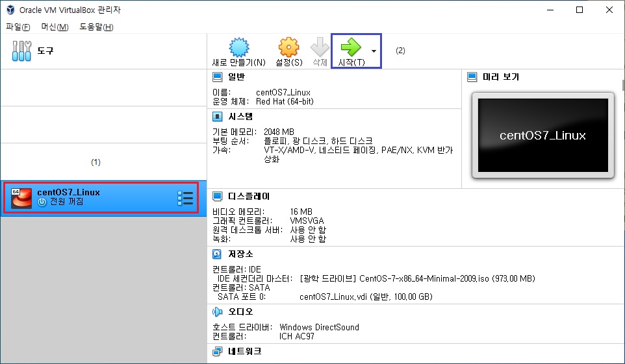The width and height of the screenshot is (625, 364).
Task: Click the Audio (오디오) speaker icon
Action: (217, 312)
